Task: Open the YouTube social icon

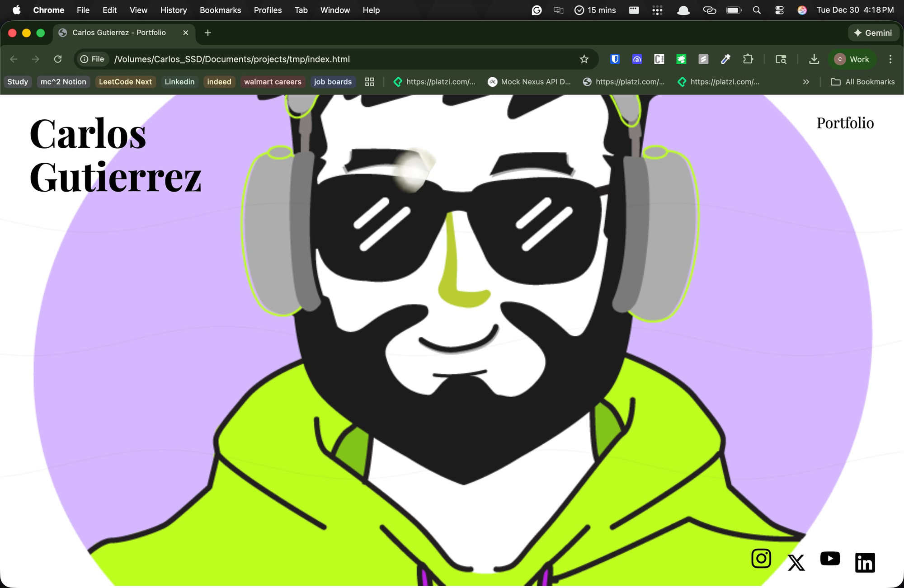Action: pyautogui.click(x=830, y=559)
